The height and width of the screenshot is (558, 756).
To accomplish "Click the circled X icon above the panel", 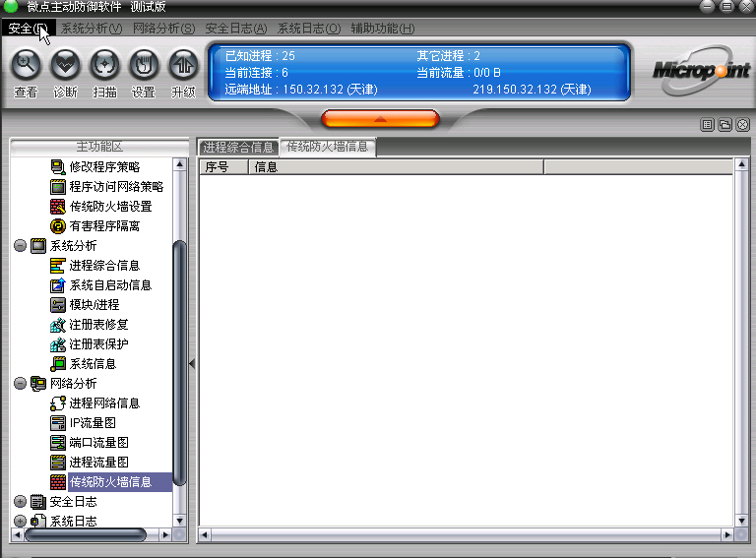I will point(743,125).
